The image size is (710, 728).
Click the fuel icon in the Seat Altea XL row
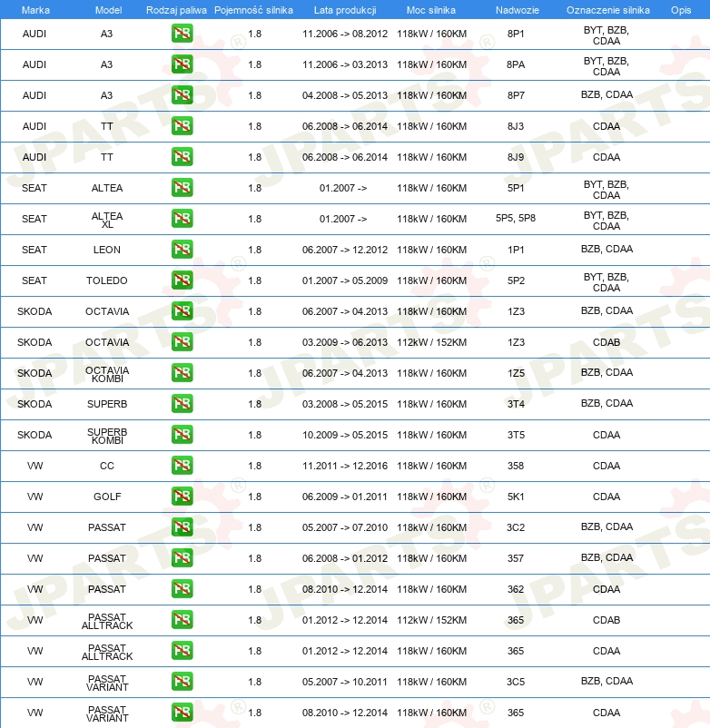pyautogui.click(x=182, y=219)
